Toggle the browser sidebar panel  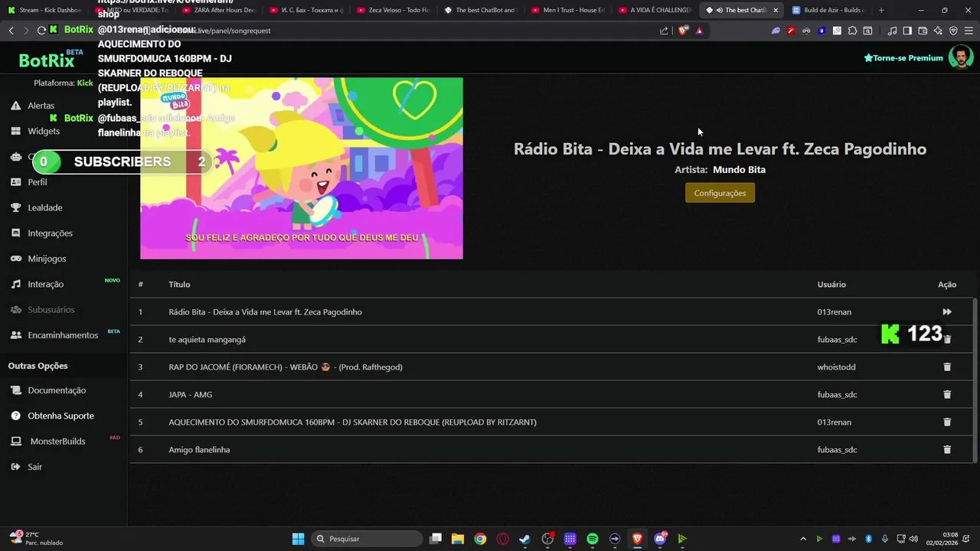pos(907,31)
